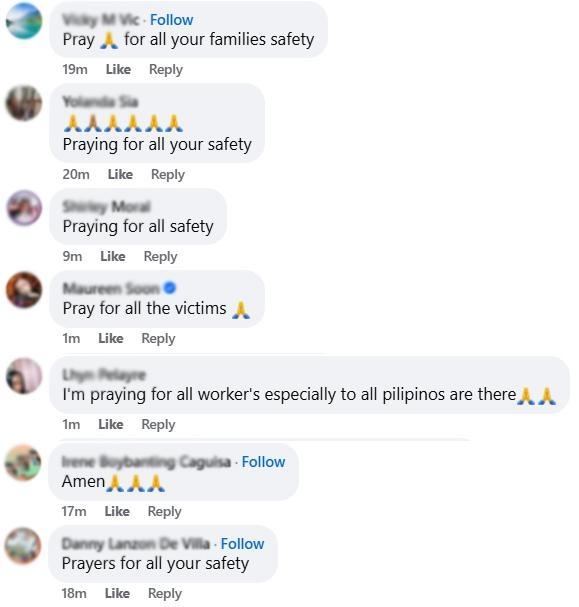
Task: Open the 9m timestamp of Praying comment
Action: pyautogui.click(x=72, y=256)
